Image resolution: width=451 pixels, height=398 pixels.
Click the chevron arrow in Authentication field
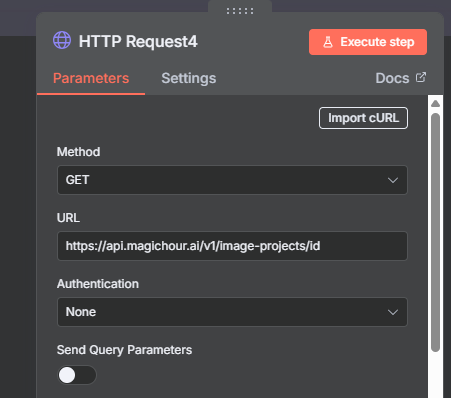pyautogui.click(x=393, y=312)
